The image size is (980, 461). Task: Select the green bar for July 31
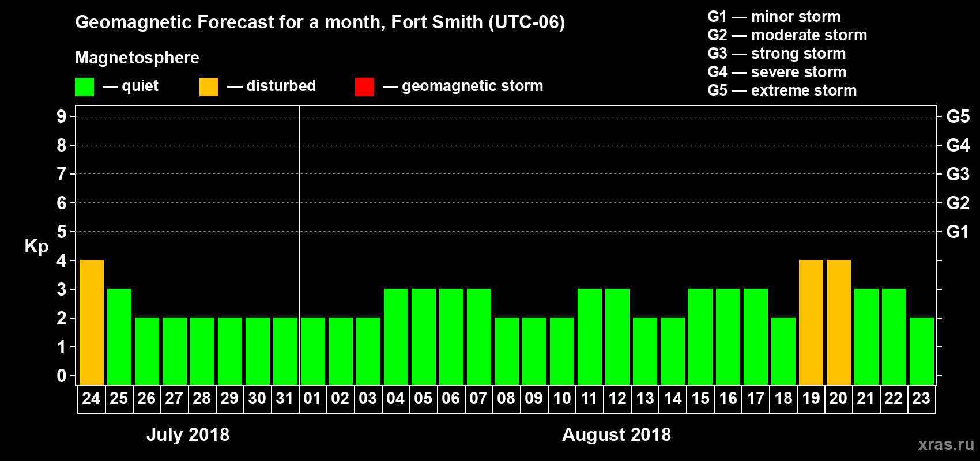(285, 351)
